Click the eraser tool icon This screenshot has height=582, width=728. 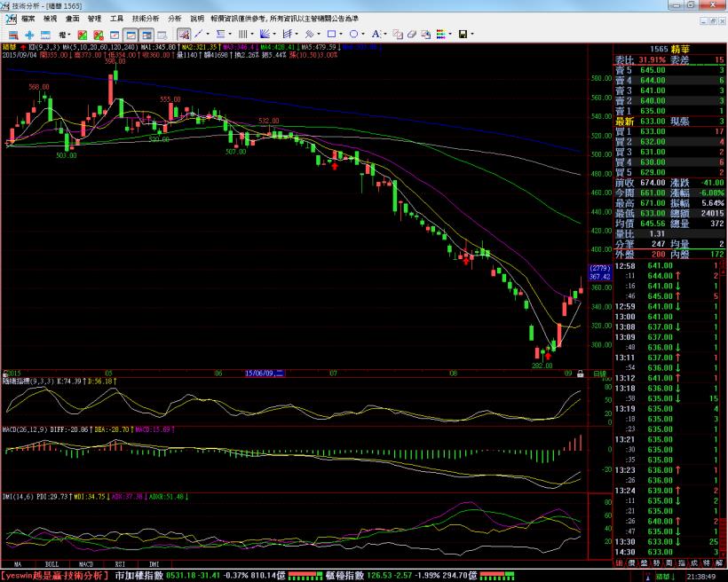(411, 35)
